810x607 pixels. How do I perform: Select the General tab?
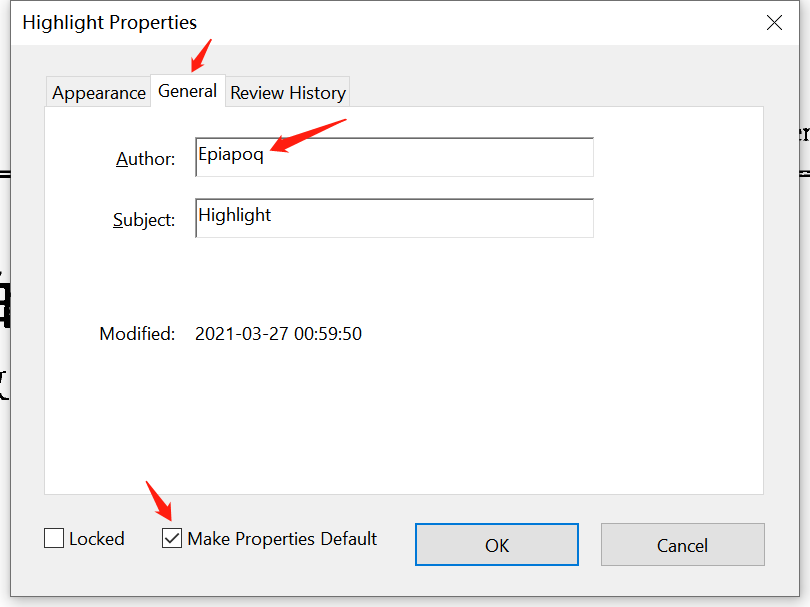click(x=188, y=91)
